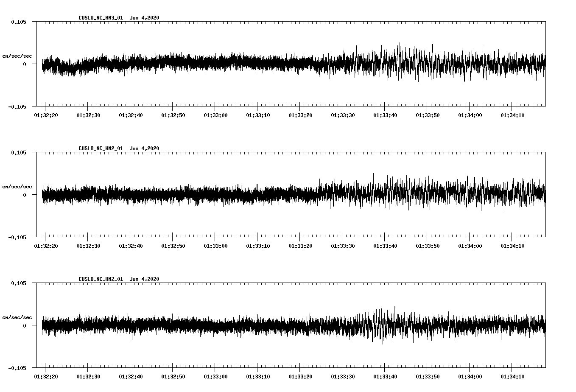The width and height of the screenshot is (576, 392).
Task: Click the 01:32:40 time label under HNZ chart
Action: coord(131,376)
